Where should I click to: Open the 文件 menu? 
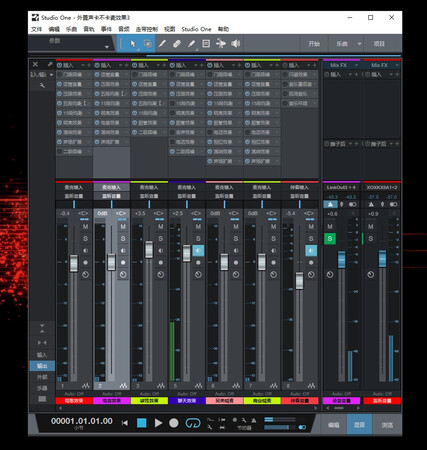[x=36, y=29]
